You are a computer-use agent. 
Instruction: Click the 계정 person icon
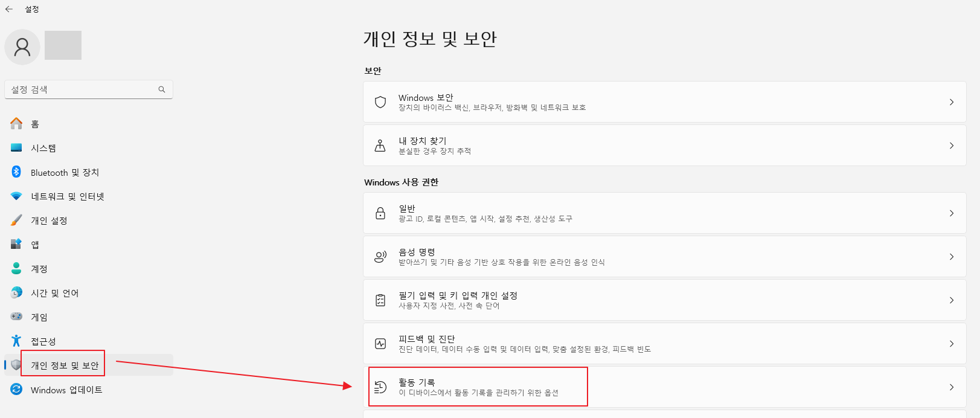click(x=16, y=268)
